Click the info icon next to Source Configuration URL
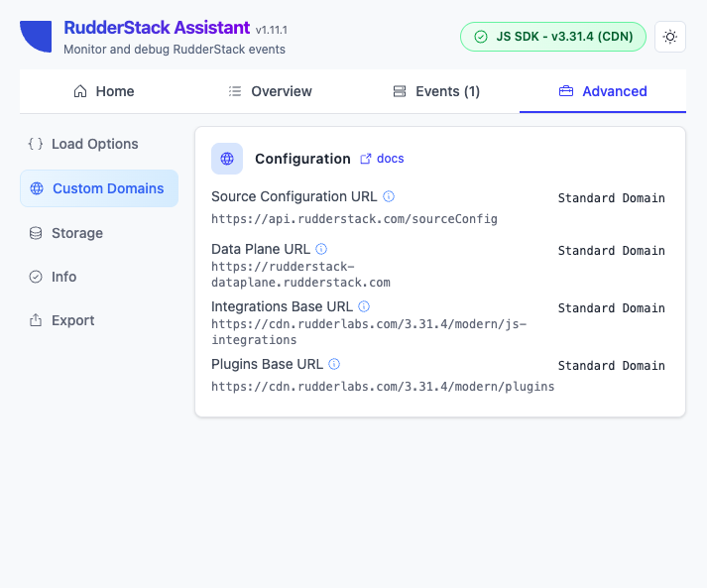Image resolution: width=707 pixels, height=588 pixels. (389, 196)
